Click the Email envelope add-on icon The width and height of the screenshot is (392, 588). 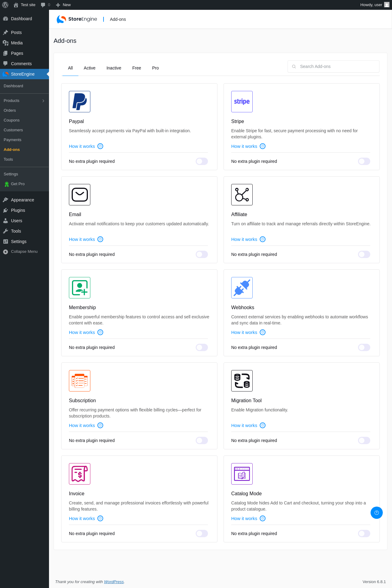click(x=80, y=195)
